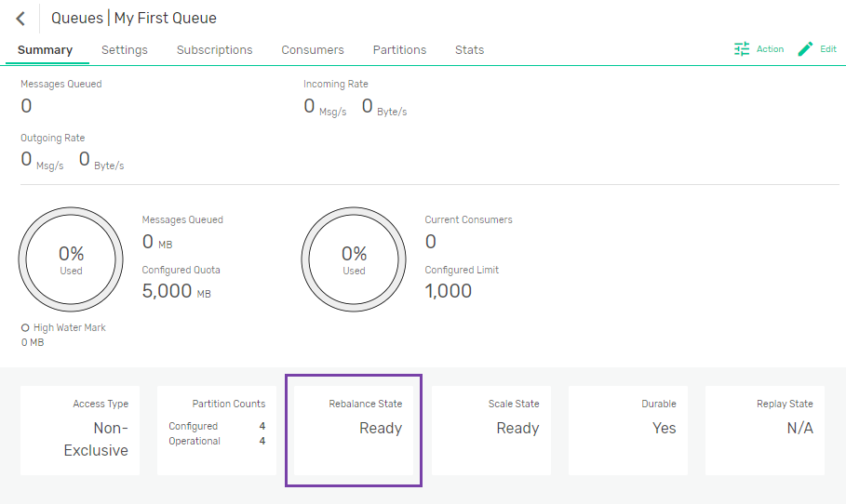Click the High Water Mark circle marker
This screenshot has width=846, height=504.
[25, 327]
